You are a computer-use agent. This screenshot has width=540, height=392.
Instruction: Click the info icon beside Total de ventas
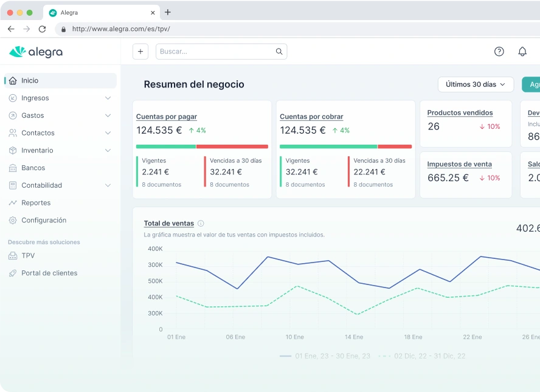[x=201, y=223]
